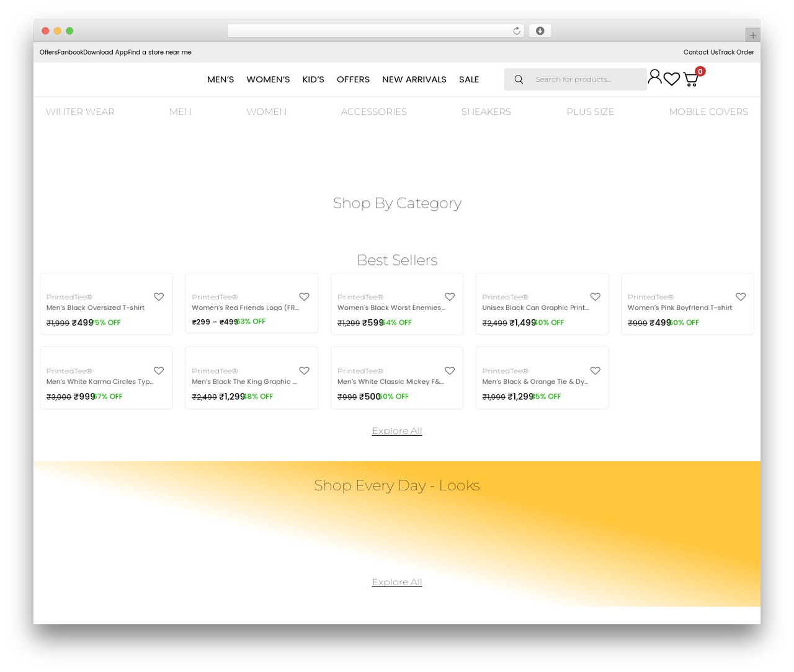Select the WOMEN category tab
Screen dimensions: 794x672
[267, 112]
